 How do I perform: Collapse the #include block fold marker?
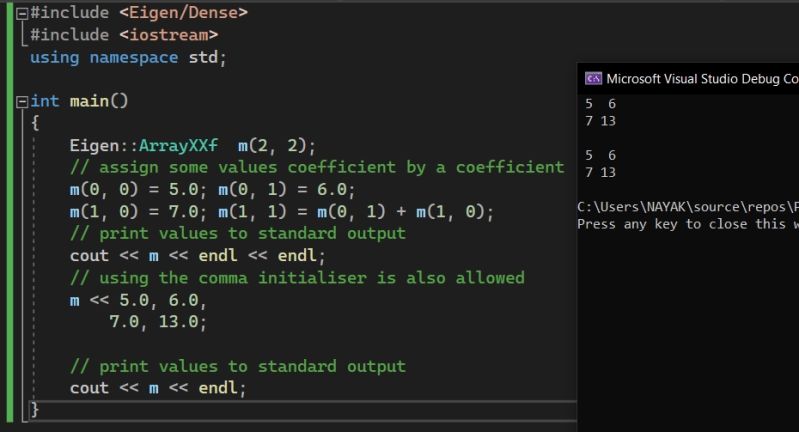[22, 14]
